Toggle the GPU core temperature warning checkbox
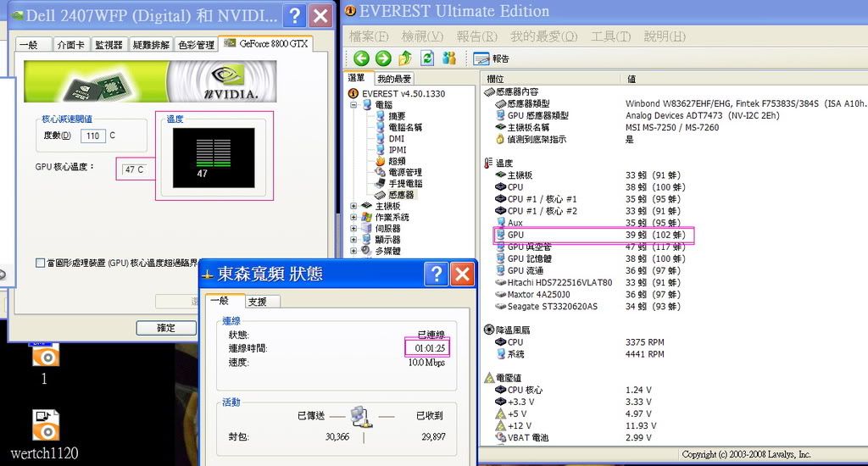 click(40, 263)
